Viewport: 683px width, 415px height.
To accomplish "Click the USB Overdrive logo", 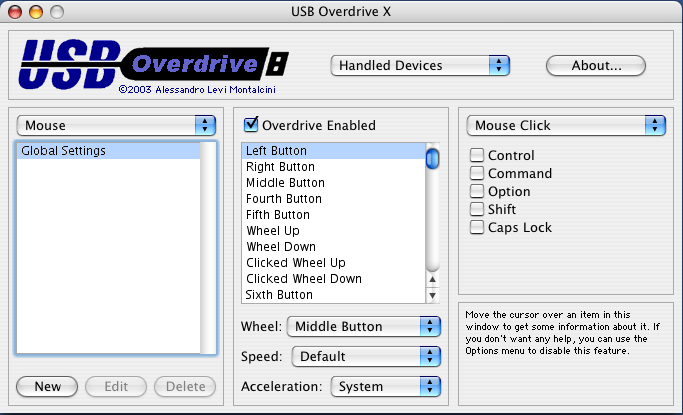I will [153, 64].
